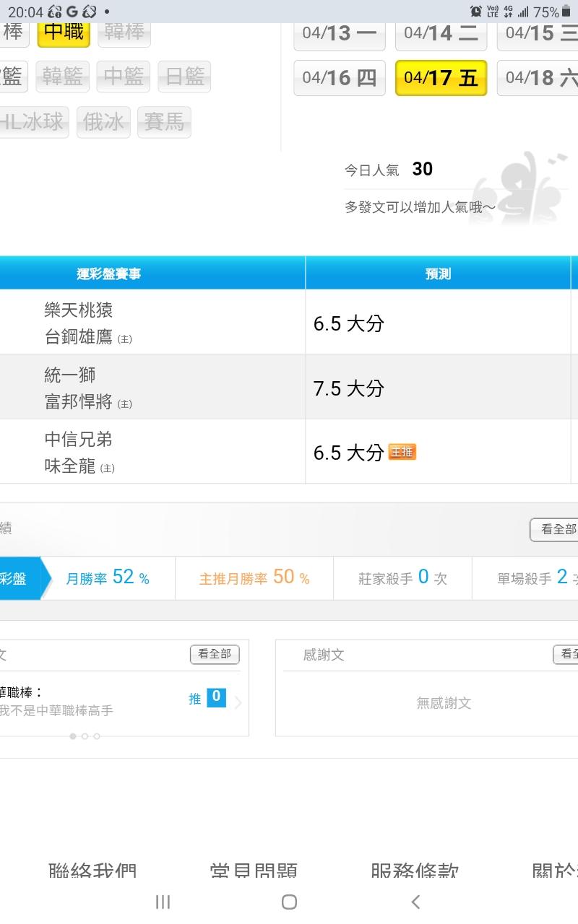Click the 預測 column header
Viewport: 578px width, 924px height.
pos(438,274)
